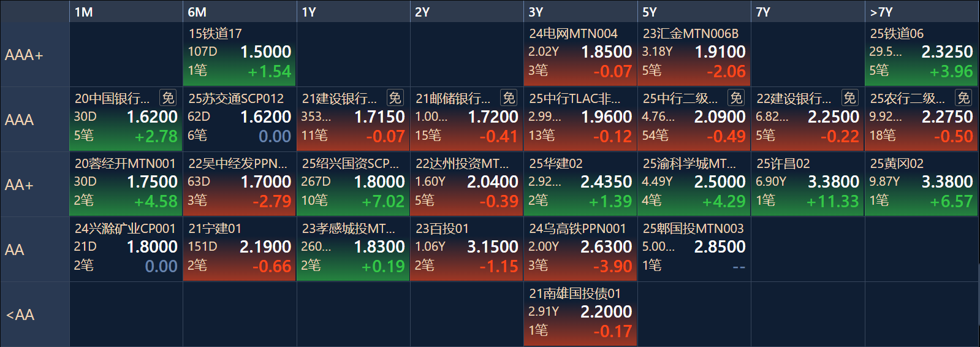The width and height of the screenshot is (980, 347).
Task: Click the 免 badge on 25农行二级 cell
Action: (x=963, y=98)
